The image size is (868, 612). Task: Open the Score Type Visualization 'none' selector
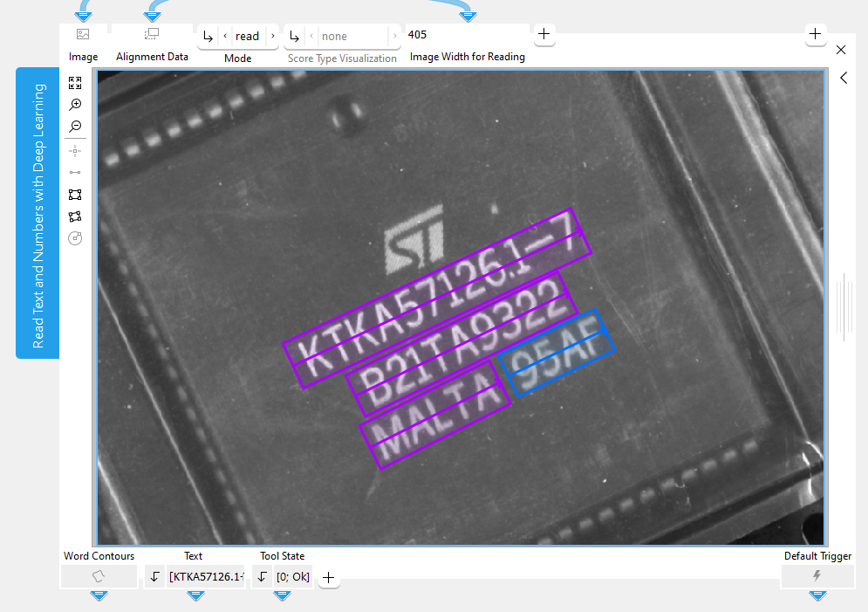pos(334,36)
